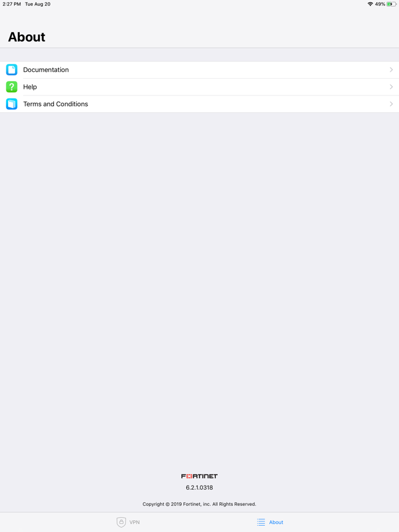Click the Wi-Fi status icon
The width and height of the screenshot is (399, 532).
tap(370, 4)
